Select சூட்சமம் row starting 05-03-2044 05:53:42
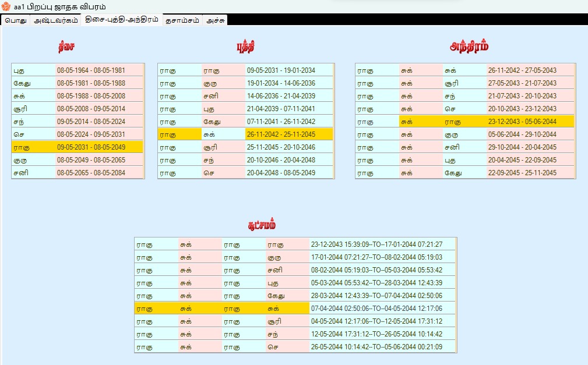Screen dimensions: 588x365 [295, 282]
